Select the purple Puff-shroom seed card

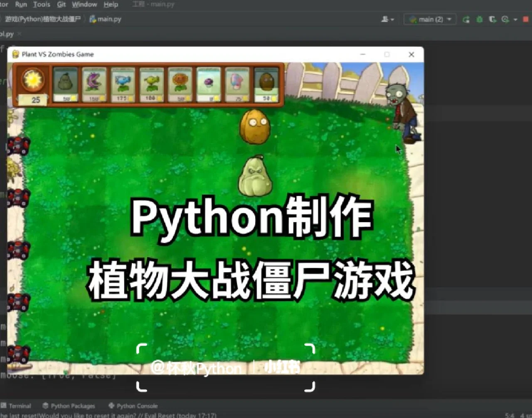pos(209,84)
